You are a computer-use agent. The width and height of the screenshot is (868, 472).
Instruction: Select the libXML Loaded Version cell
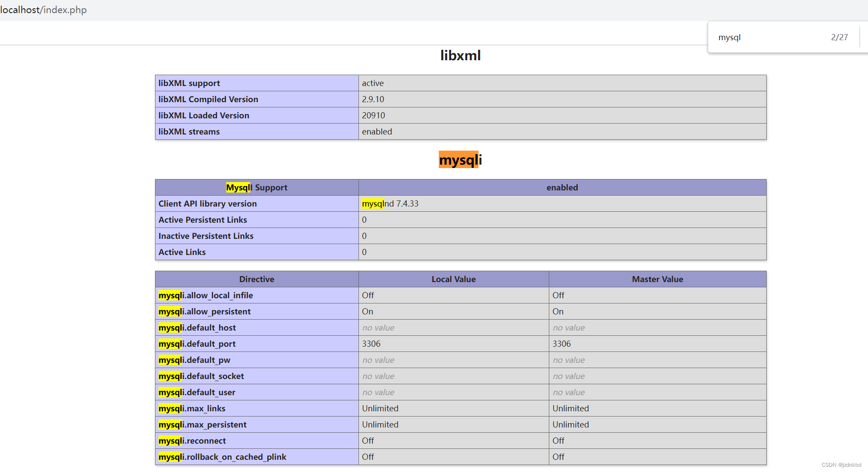tap(257, 115)
